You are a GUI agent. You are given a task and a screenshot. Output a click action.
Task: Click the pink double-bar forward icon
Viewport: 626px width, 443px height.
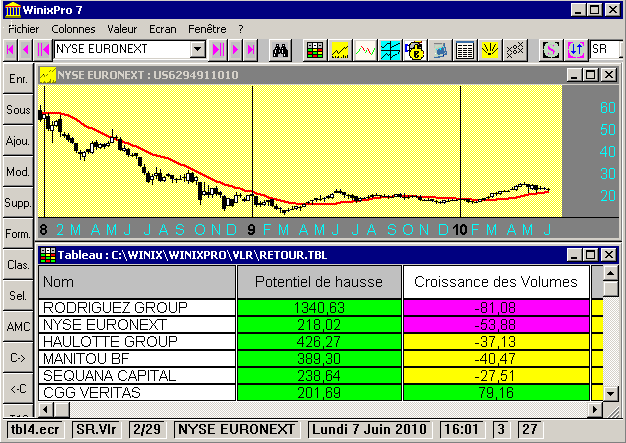(218, 50)
